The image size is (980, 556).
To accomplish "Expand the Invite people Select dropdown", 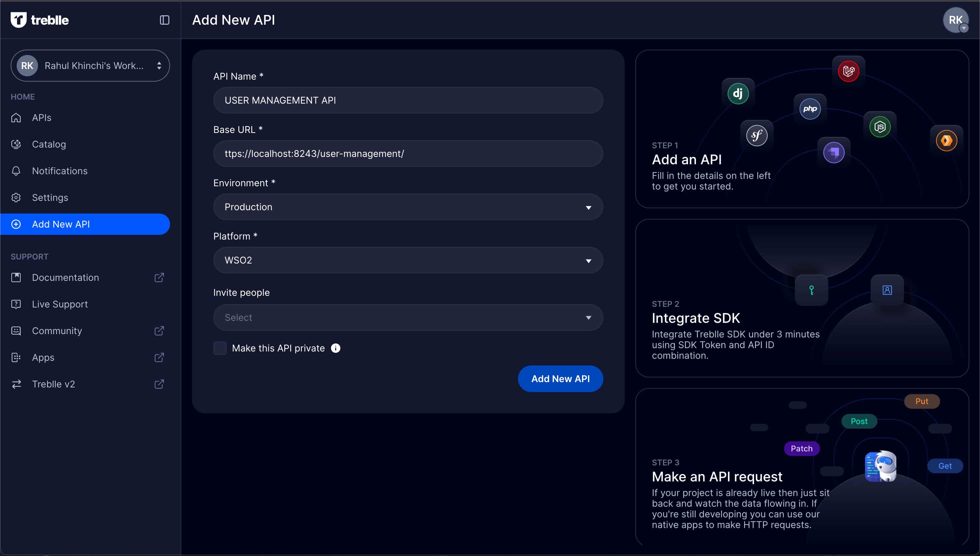I will [x=408, y=318].
